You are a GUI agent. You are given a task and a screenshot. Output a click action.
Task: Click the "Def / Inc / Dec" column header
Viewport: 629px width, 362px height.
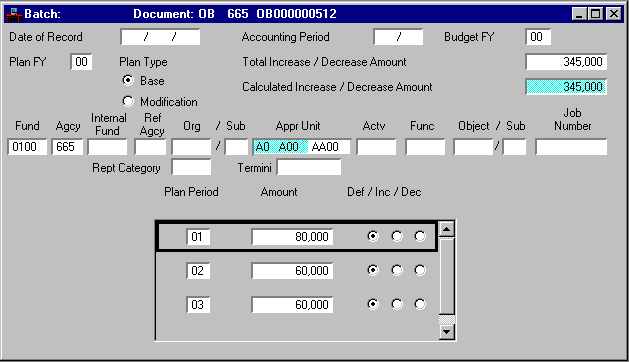(x=384, y=192)
